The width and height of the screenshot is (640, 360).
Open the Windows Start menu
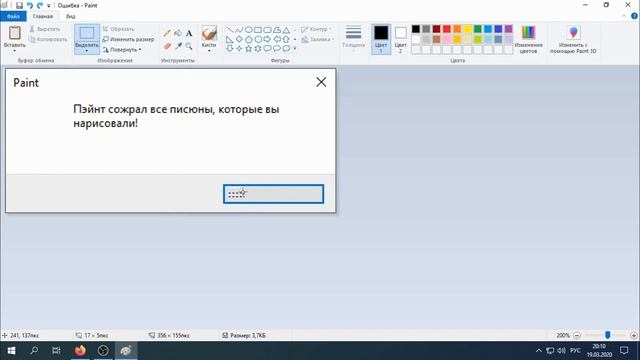[11, 351]
